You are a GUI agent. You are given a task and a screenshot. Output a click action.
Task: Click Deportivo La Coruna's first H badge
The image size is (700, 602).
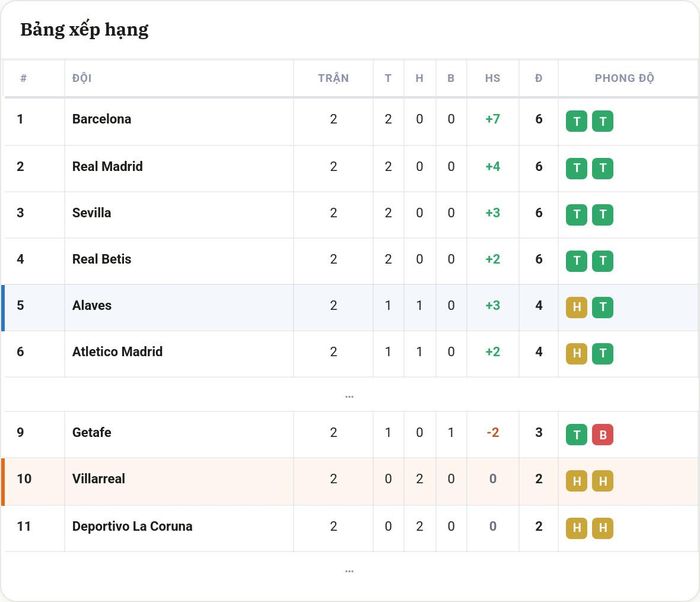pyautogui.click(x=576, y=528)
